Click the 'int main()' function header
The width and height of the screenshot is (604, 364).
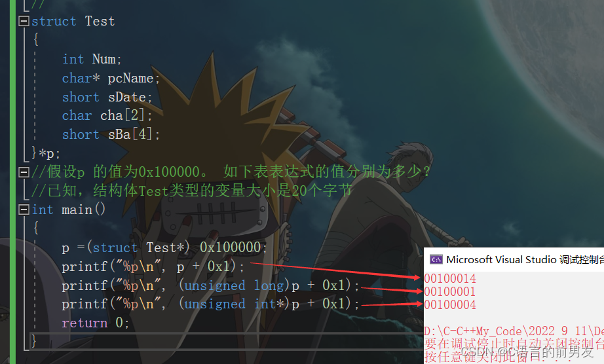[x=68, y=209]
